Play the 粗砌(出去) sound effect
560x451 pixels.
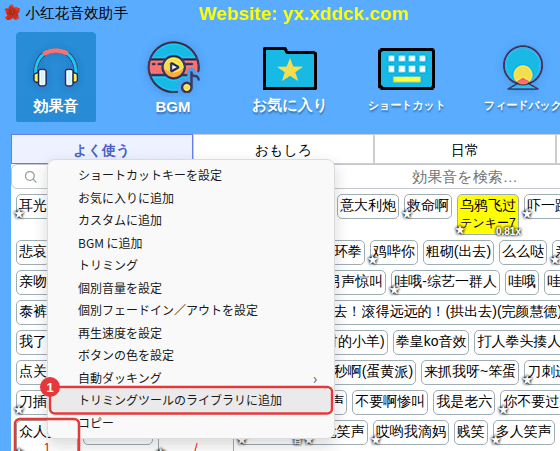coord(459,252)
